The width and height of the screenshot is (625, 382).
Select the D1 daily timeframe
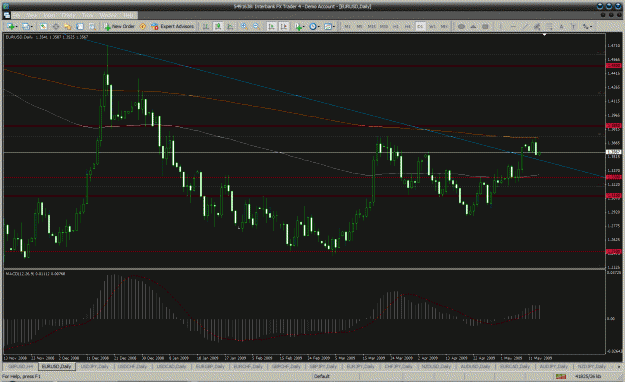coord(420,26)
